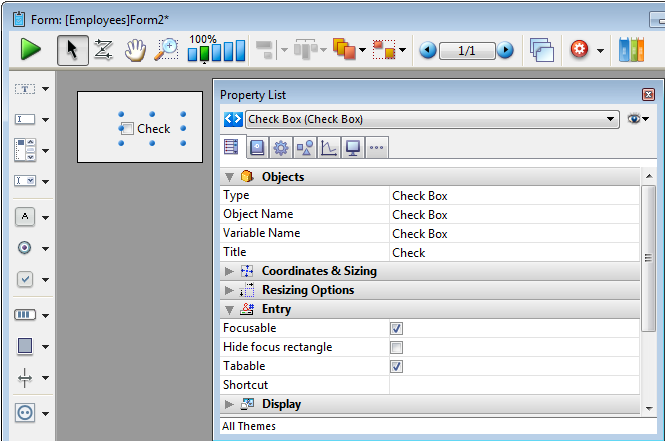Select the progress indicator object tool
This screenshot has width=665, height=441.
[26, 314]
